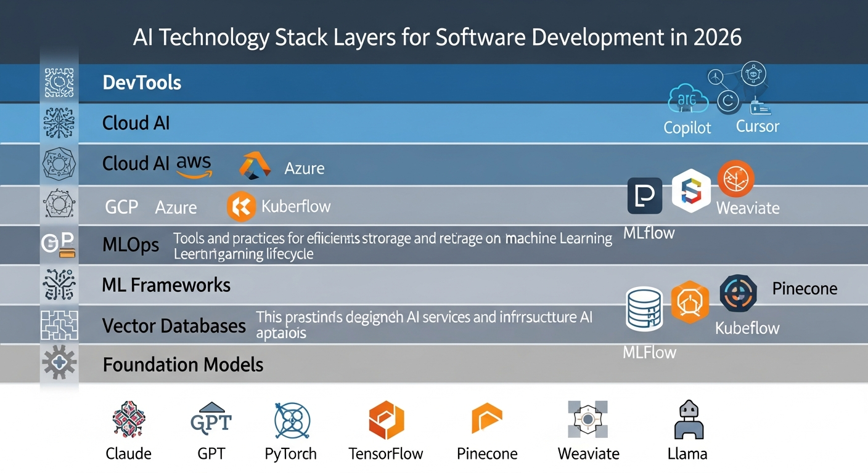Select the 'Vector Databases' layer label

click(174, 325)
